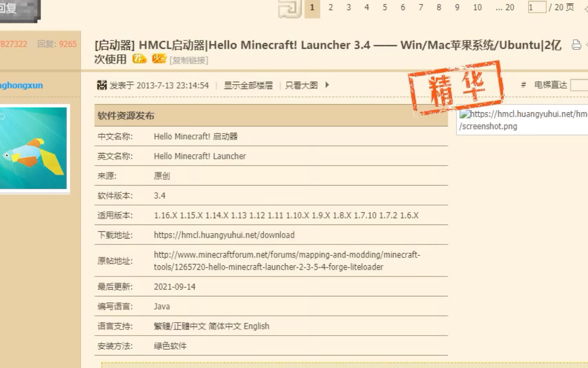
Task: Click the '原帖地址:' row label
Action: 115,261
